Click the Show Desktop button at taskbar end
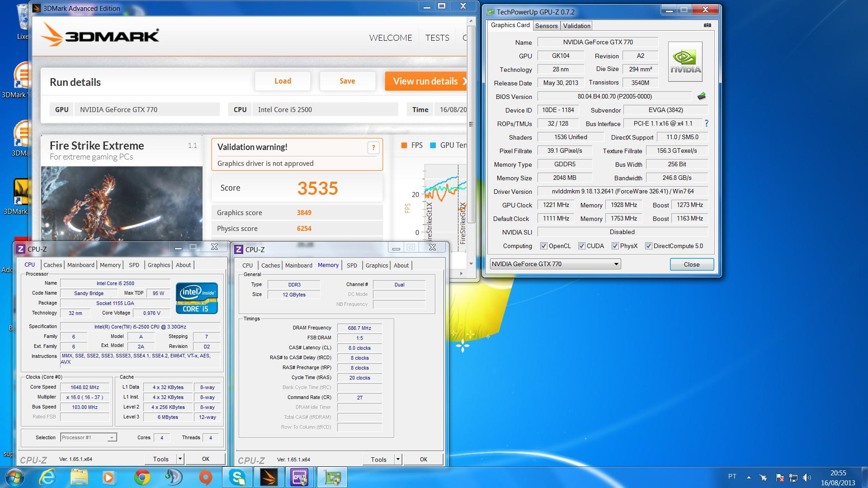Screen dimensions: 868x488 [864, 478]
